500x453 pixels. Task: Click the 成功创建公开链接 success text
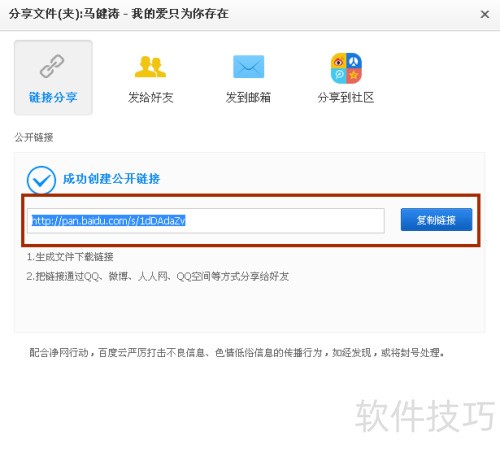[111, 179]
